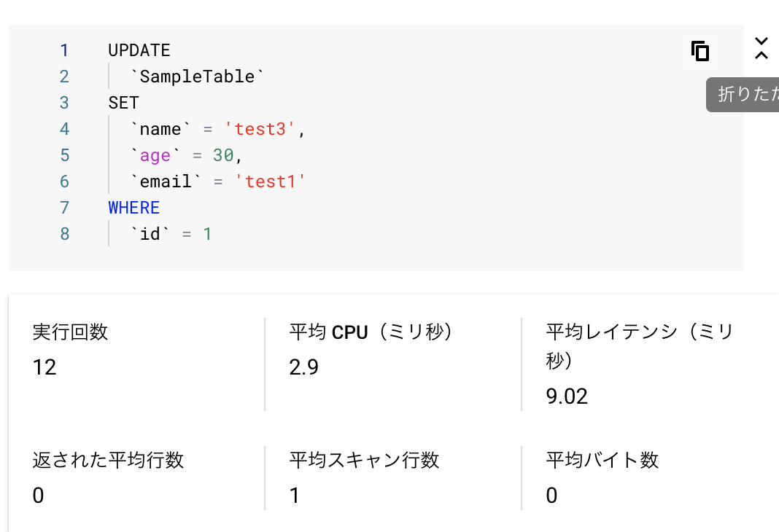This screenshot has width=779, height=532.
Task: Click the number 30 on line 5
Action: pyautogui.click(x=223, y=155)
